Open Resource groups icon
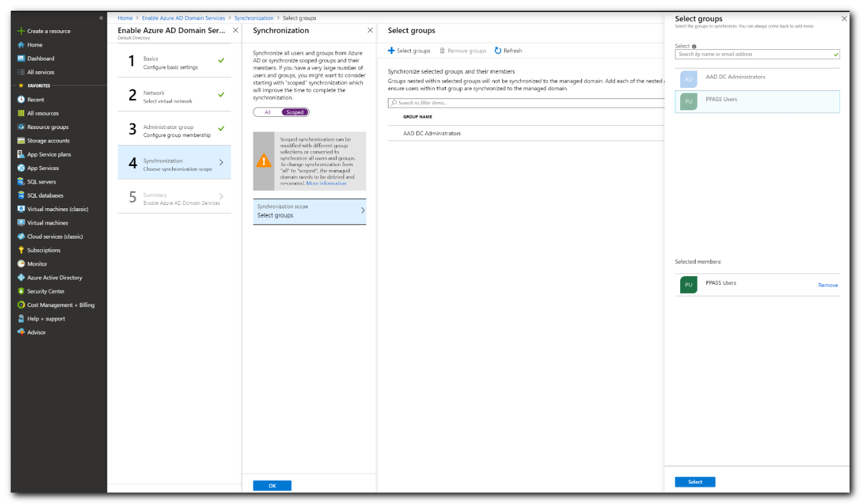Screen dimensions: 861x504 [21, 127]
